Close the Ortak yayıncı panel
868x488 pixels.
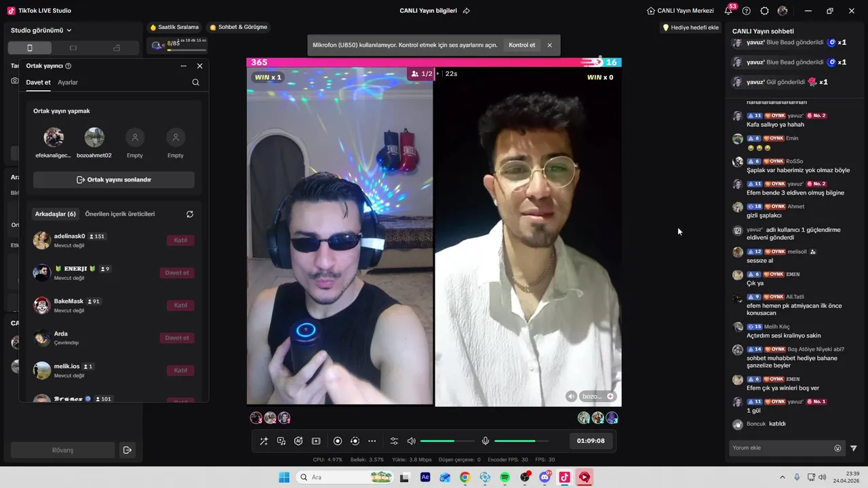(200, 66)
